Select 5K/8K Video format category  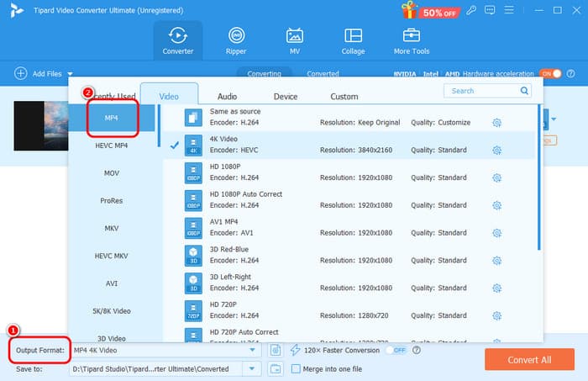[x=112, y=311]
